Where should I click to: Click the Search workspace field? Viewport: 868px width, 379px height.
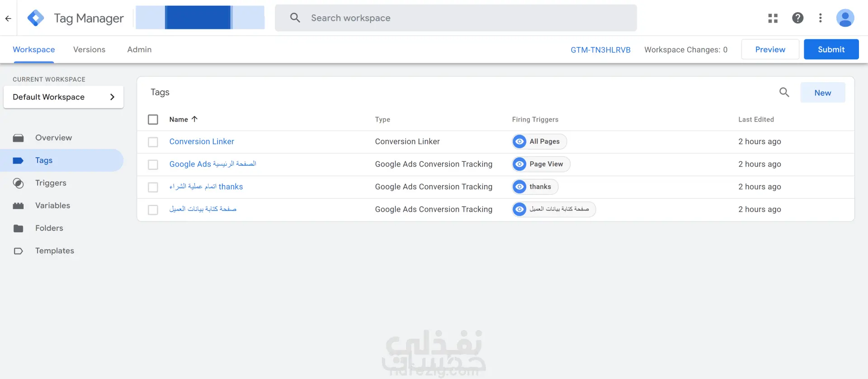[x=456, y=18]
